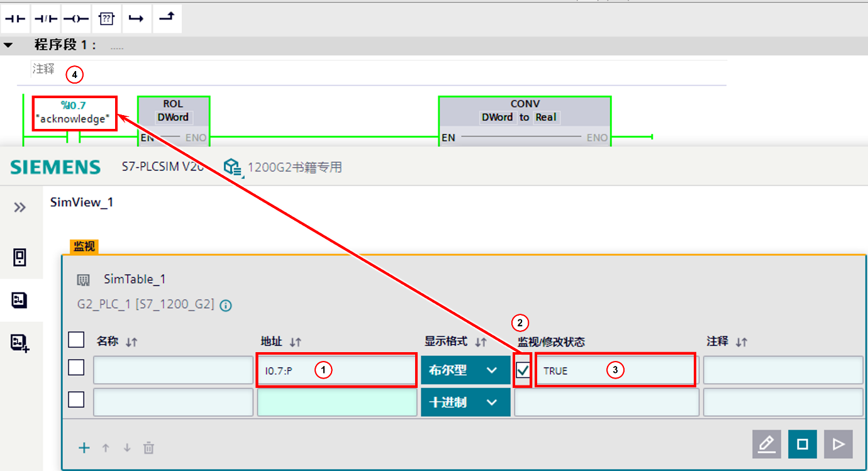The width and height of the screenshot is (868, 471).
Task: Click the pencil edit button
Action: (x=766, y=444)
